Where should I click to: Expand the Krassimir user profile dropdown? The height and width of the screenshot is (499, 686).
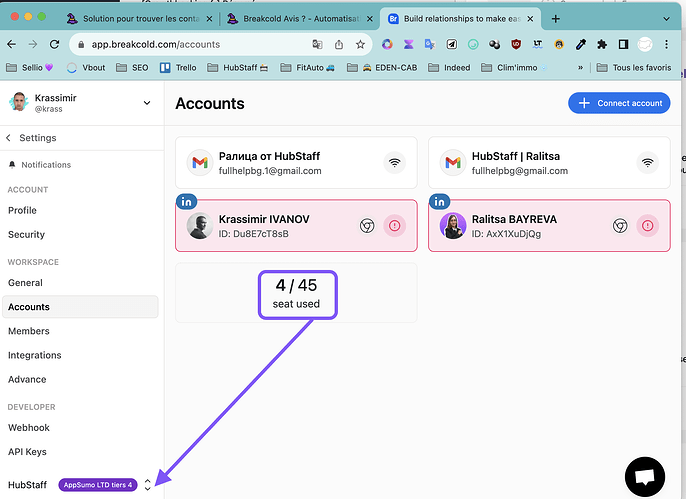(147, 102)
